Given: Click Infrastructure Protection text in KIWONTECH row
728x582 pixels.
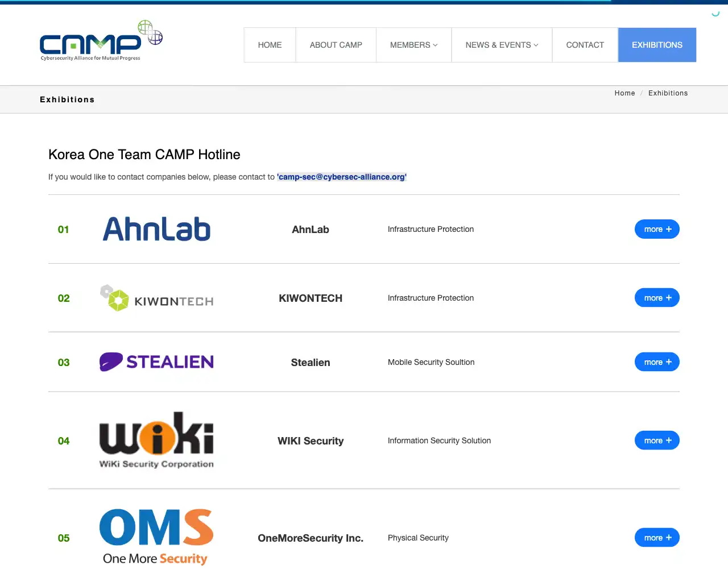Looking at the screenshot, I should pos(431,298).
